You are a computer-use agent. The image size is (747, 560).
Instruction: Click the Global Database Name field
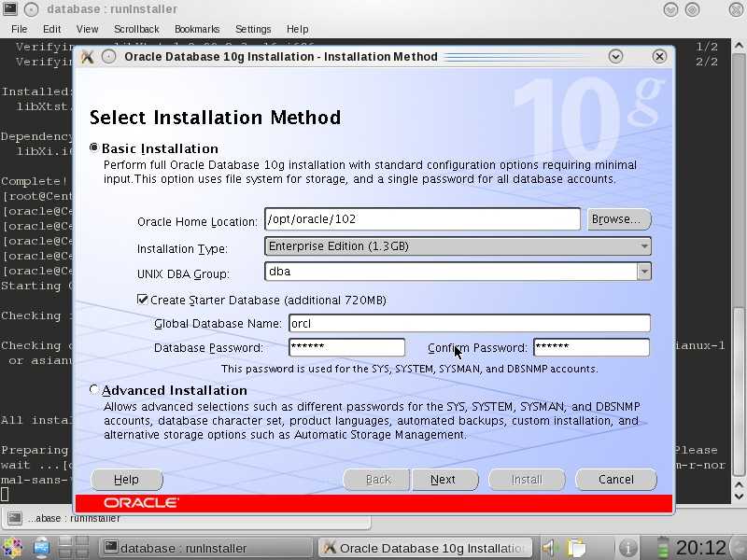click(x=470, y=323)
